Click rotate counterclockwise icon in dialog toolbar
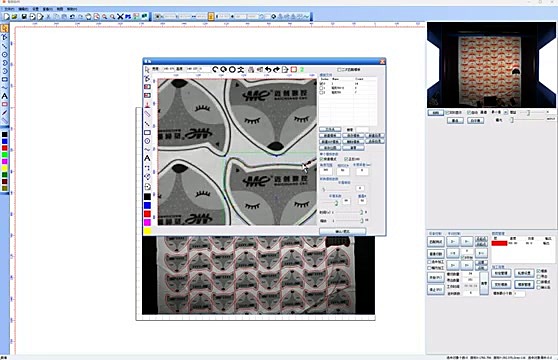This screenshot has width=558, height=360. pos(215,69)
